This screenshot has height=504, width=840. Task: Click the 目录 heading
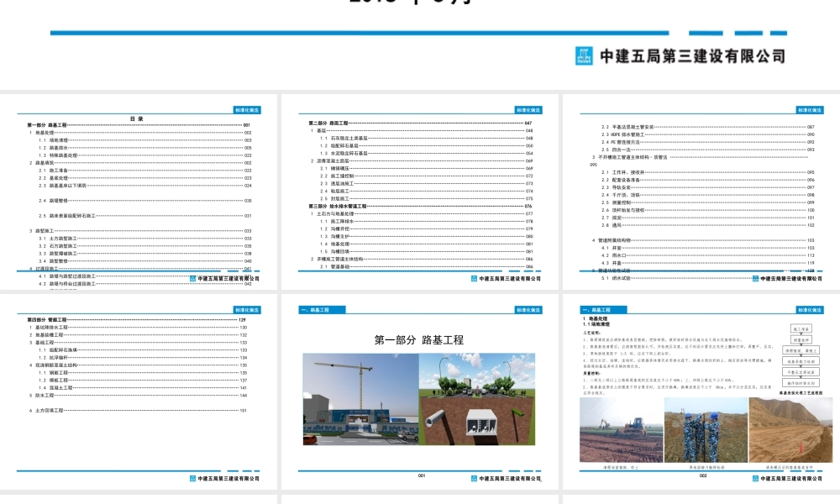point(137,119)
